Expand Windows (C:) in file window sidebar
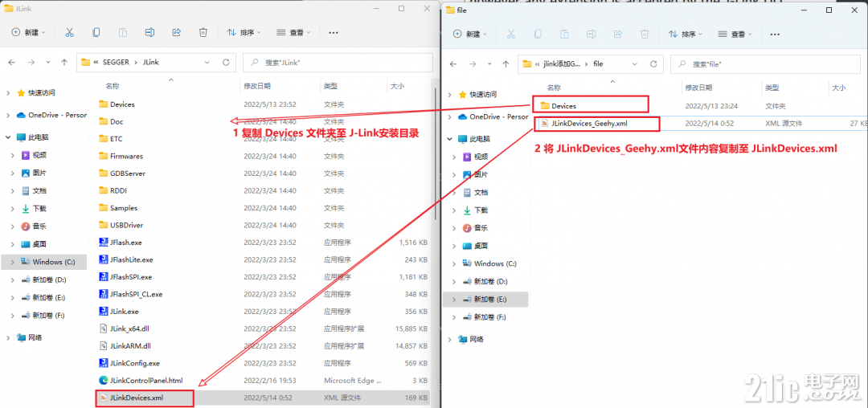 click(x=454, y=263)
